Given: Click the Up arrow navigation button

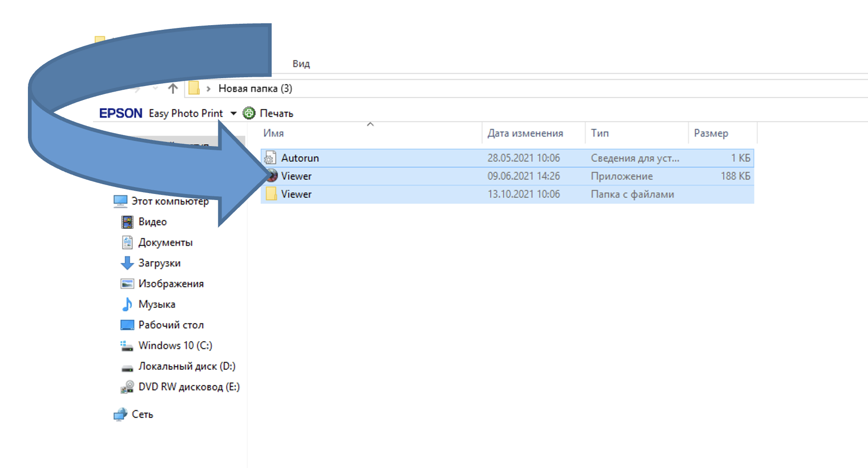Looking at the screenshot, I should 173,88.
